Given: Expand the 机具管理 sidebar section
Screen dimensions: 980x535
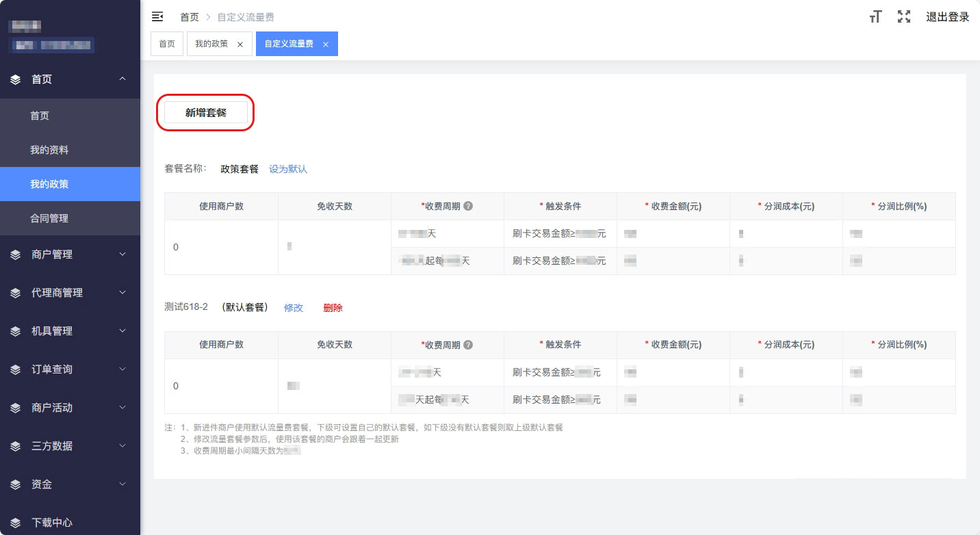Looking at the screenshot, I should (x=70, y=331).
